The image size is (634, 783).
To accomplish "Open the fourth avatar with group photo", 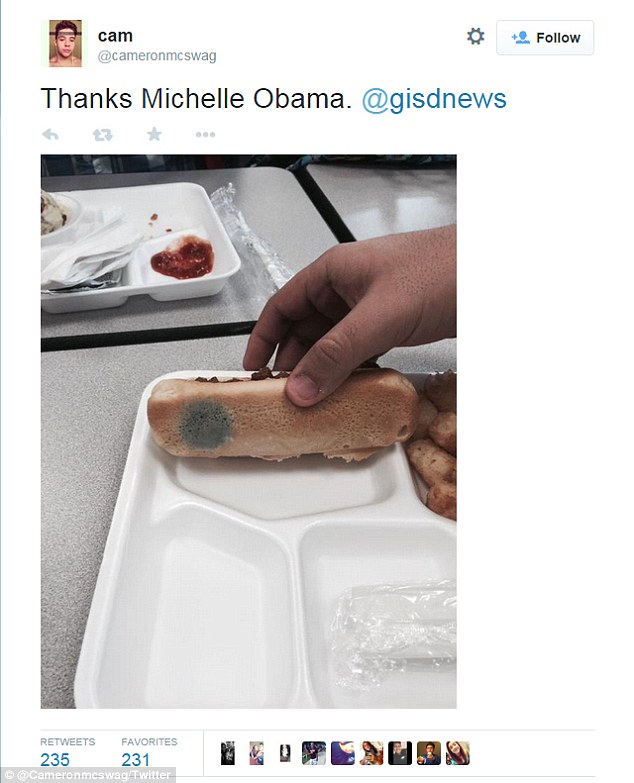I will tap(314, 753).
